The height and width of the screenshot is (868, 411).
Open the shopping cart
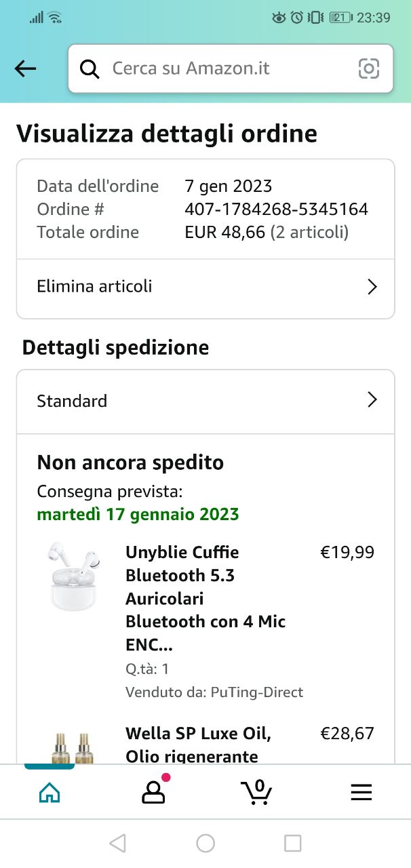pos(256,791)
